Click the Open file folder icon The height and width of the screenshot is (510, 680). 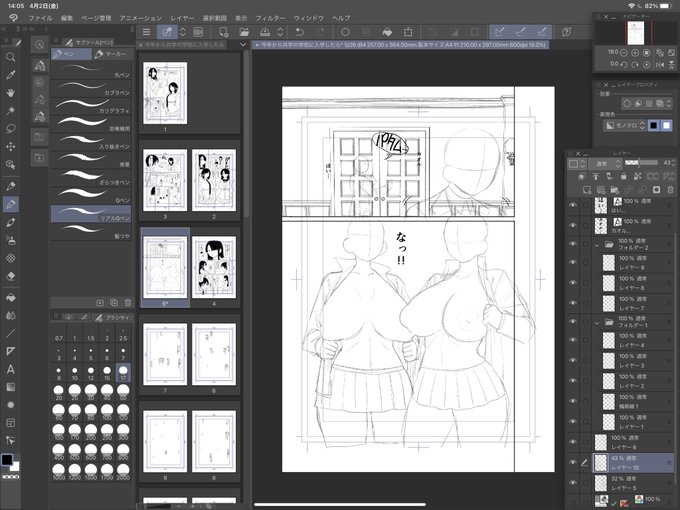click(244, 32)
